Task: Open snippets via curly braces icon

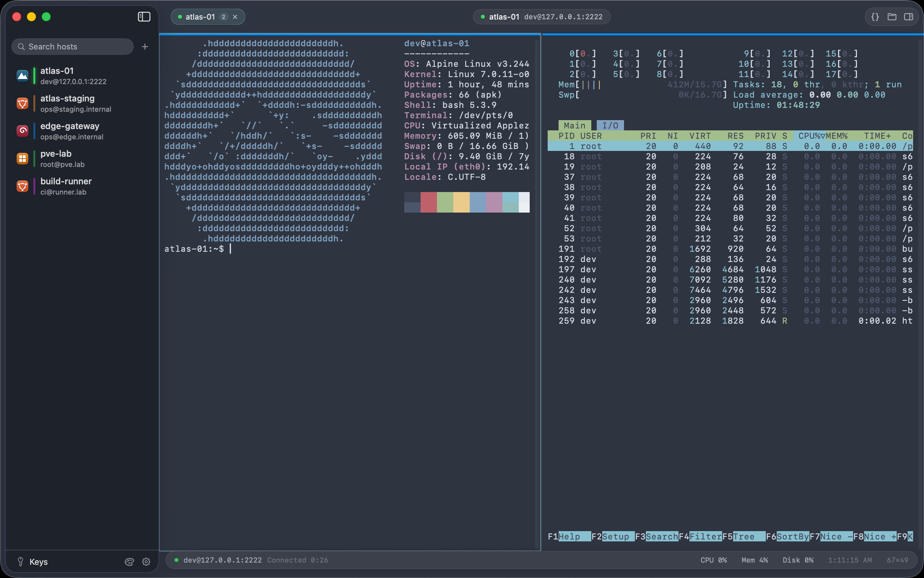Action: pos(875,17)
